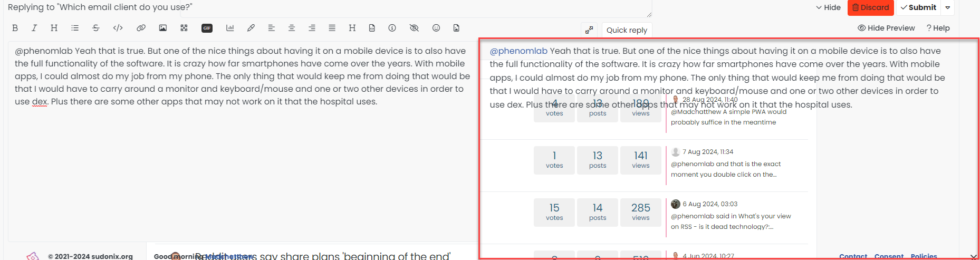The width and height of the screenshot is (980, 260).
Task: Switch to Quick reply
Action: point(627,30)
